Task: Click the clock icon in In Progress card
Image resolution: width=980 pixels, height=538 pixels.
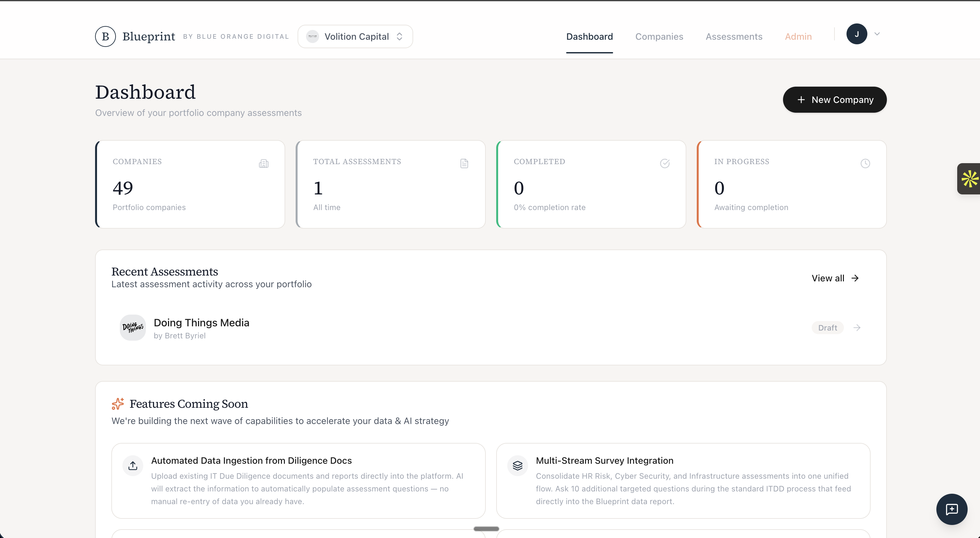Action: pos(865,163)
